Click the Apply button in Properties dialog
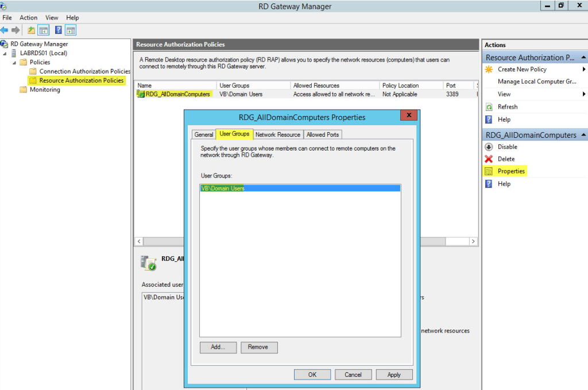 pyautogui.click(x=394, y=374)
